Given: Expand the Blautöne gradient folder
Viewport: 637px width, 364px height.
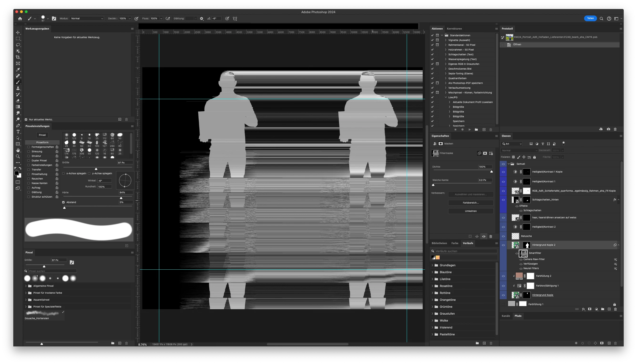Looking at the screenshot, I should click(432, 272).
